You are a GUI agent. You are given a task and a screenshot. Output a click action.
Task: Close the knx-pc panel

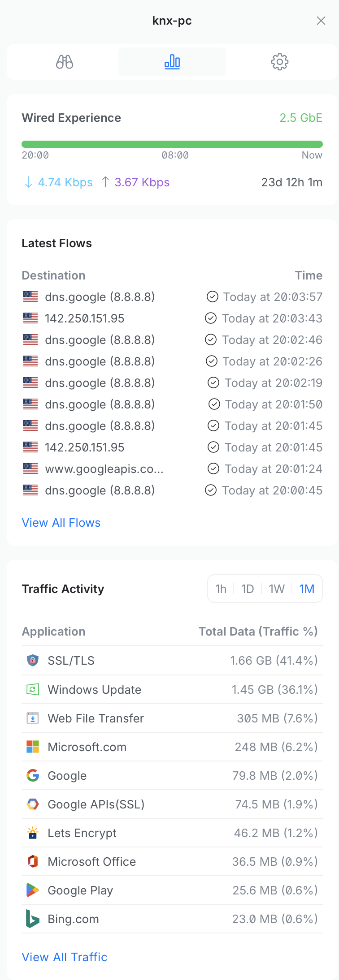click(321, 21)
